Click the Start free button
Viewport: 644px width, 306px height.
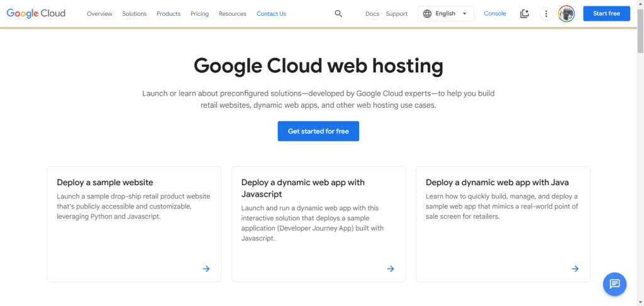pyautogui.click(x=606, y=14)
